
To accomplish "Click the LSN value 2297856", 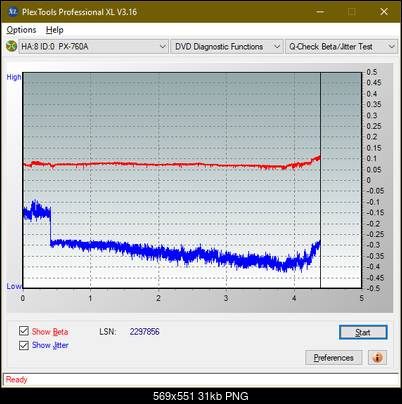I will [145, 332].
